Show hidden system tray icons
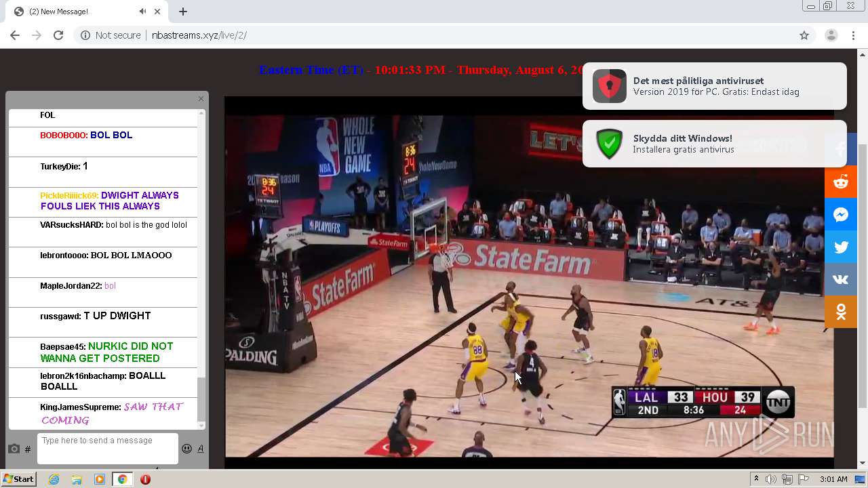This screenshot has width=868, height=488. pyautogui.click(x=756, y=479)
